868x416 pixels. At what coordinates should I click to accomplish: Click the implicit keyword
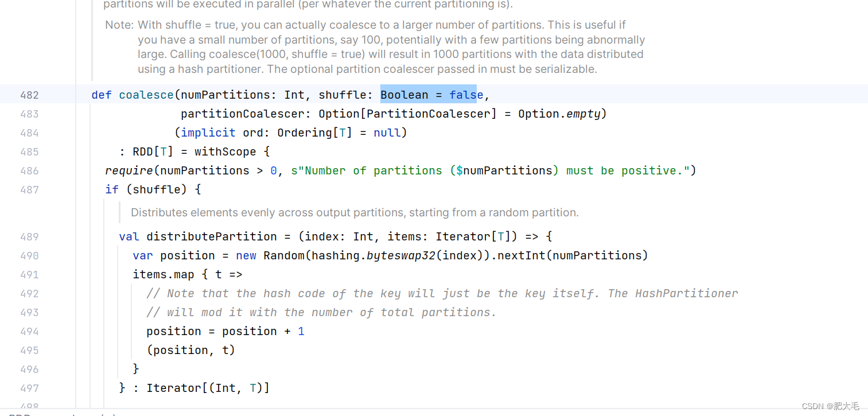208,133
